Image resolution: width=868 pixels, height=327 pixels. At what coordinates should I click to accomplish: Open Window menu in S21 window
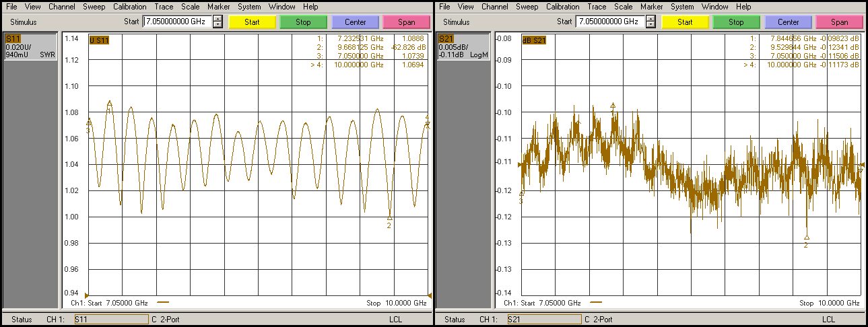(714, 7)
